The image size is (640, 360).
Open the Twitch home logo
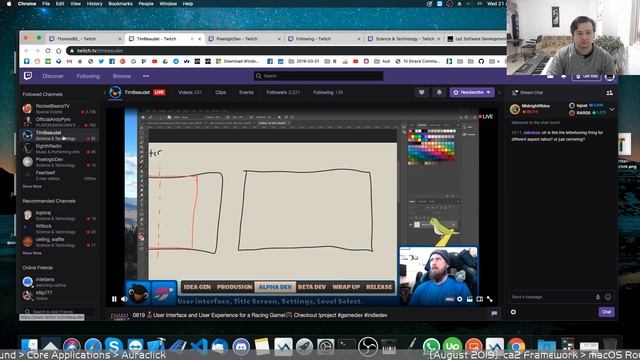pyautogui.click(x=28, y=76)
